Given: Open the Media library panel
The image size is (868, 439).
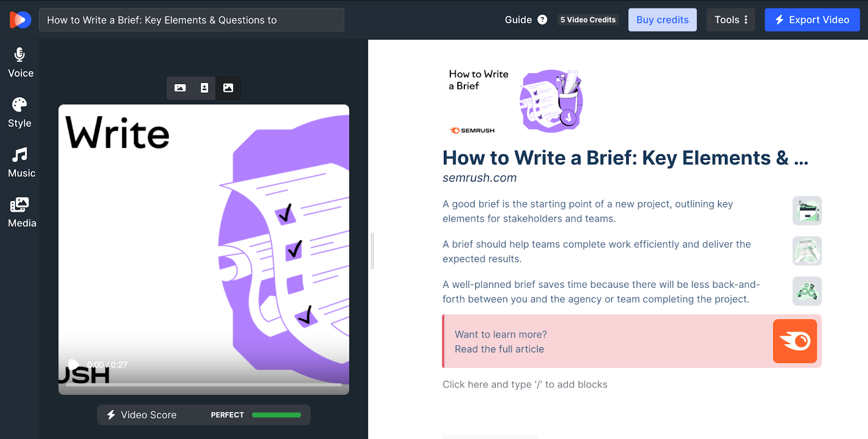Looking at the screenshot, I should coord(21,212).
